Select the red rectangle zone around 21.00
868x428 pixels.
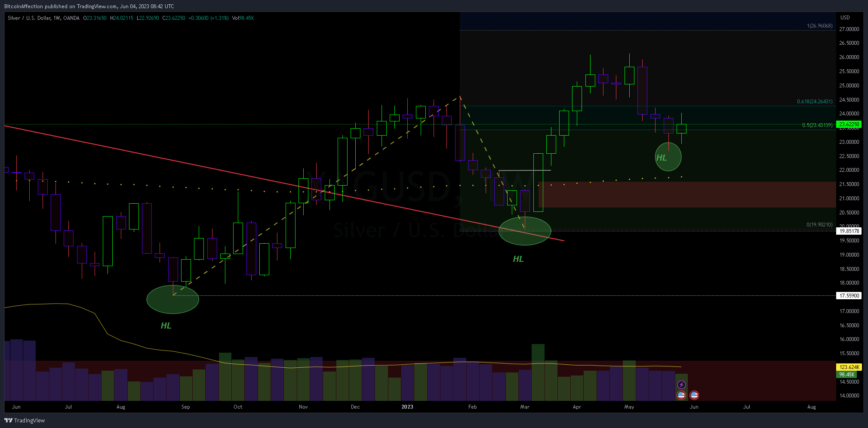coord(687,195)
